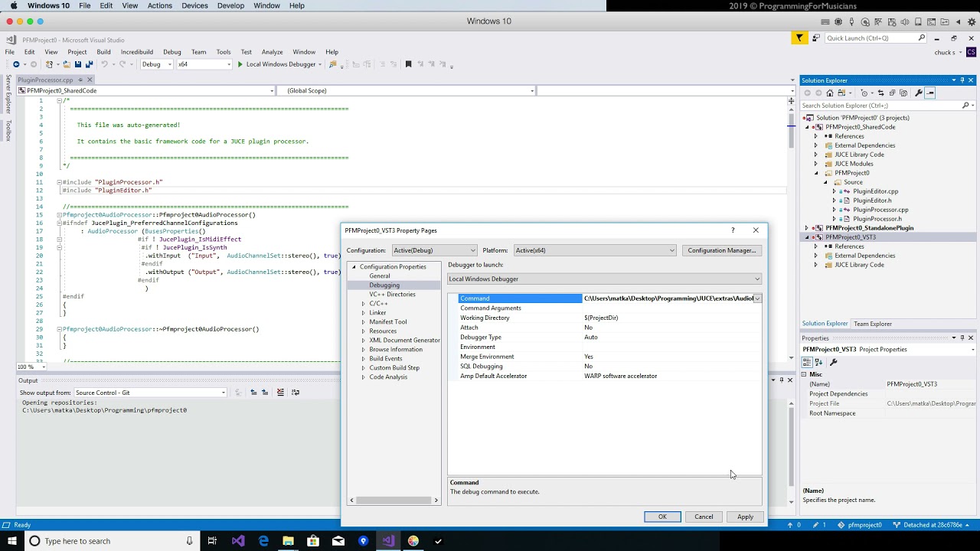The height and width of the screenshot is (551, 980).
Task: Click the Save All toolbar icon
Action: point(89,64)
